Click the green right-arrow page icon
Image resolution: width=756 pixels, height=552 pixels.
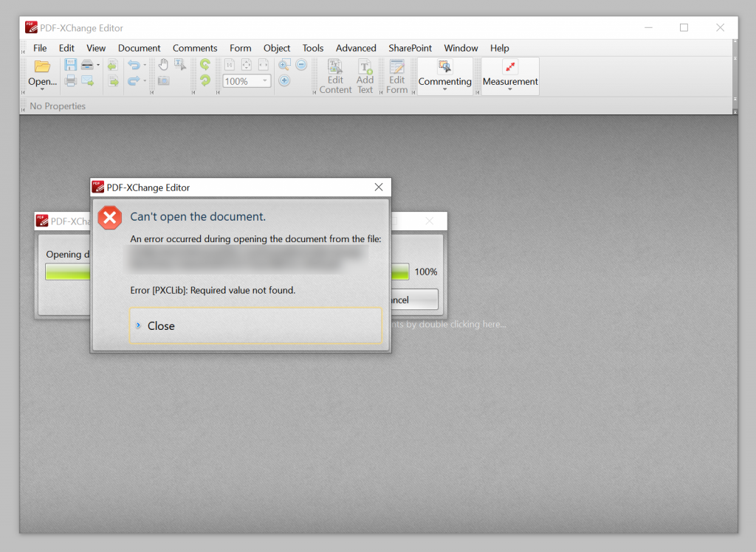pyautogui.click(x=113, y=80)
